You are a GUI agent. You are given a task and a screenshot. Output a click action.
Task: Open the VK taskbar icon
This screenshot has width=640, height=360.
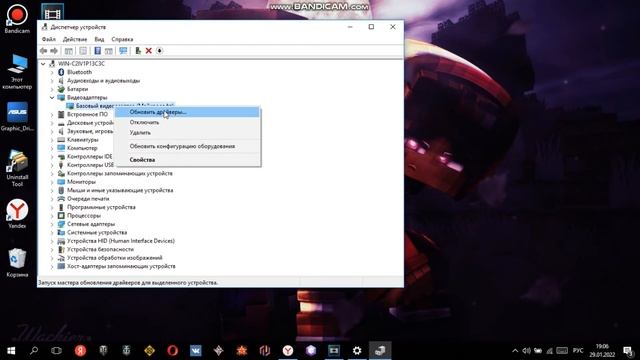click(x=196, y=351)
